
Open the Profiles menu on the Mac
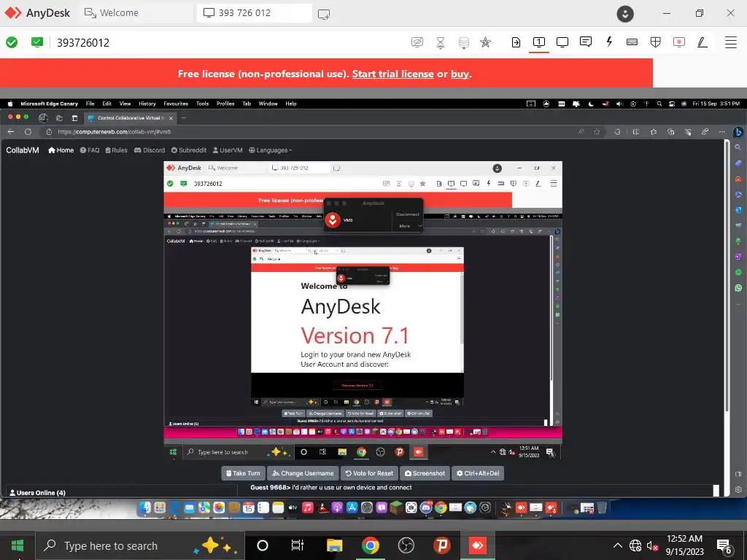[x=225, y=104]
